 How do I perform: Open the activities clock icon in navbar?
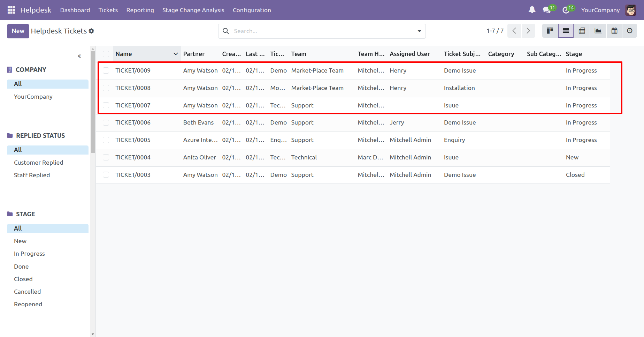point(566,10)
